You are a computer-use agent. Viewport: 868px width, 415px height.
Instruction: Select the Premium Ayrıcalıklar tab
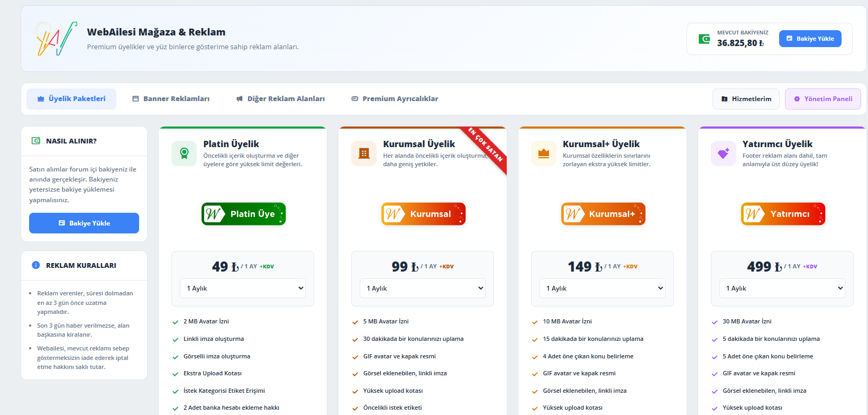(395, 99)
